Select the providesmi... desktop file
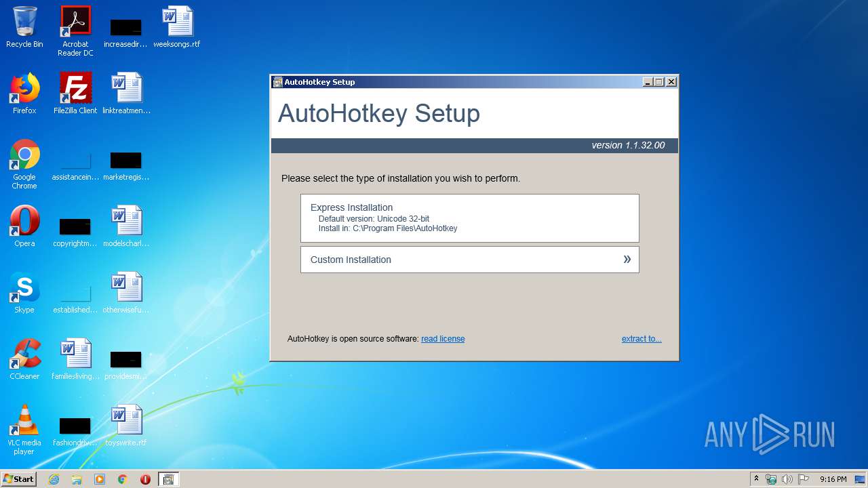868x488 pixels. pos(126,363)
